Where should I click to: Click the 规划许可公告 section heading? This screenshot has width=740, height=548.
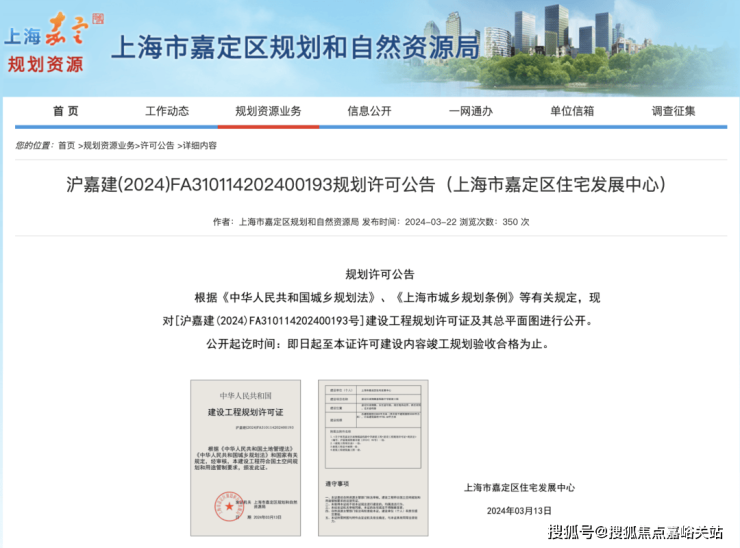380,274
